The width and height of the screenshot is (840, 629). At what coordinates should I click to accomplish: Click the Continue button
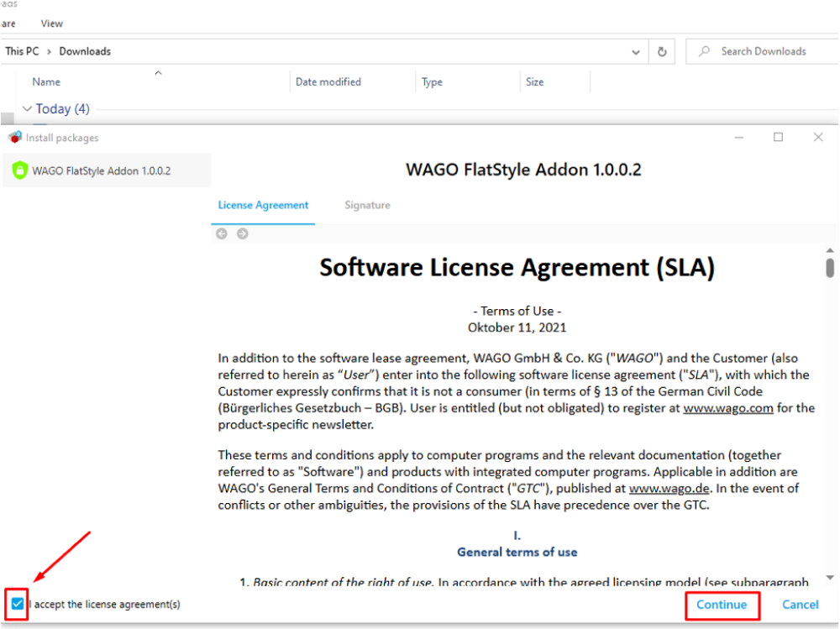click(x=722, y=605)
